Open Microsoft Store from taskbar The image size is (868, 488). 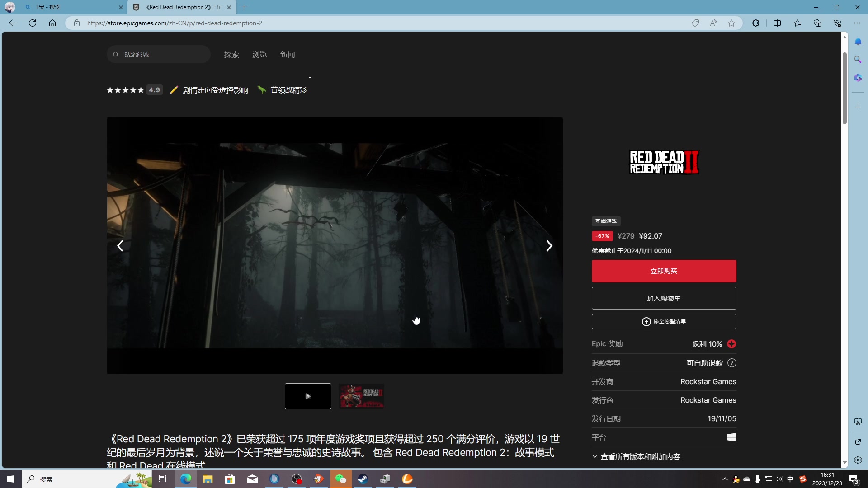coord(230,479)
